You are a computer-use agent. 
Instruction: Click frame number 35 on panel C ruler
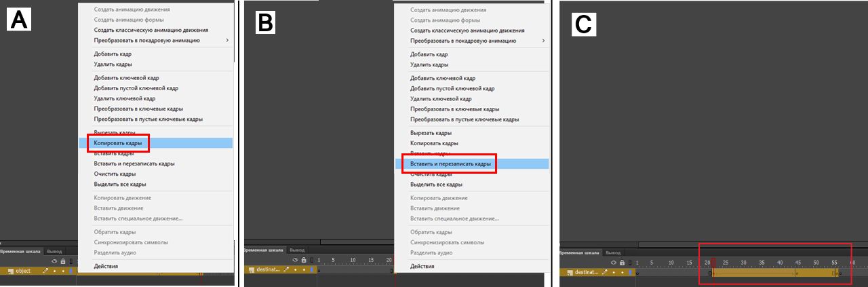point(762,263)
